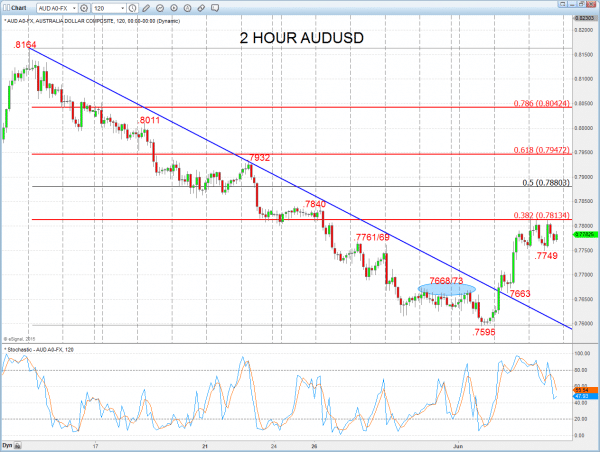The image size is (600, 452).
Task: Click the blue stochastic value tag
Action: [585, 397]
